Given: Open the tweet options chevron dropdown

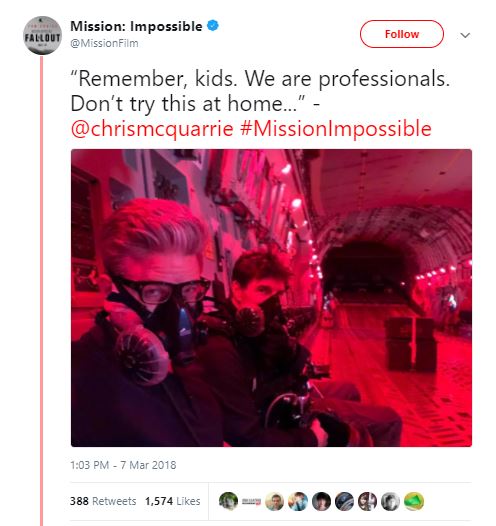Looking at the screenshot, I should pos(465,35).
